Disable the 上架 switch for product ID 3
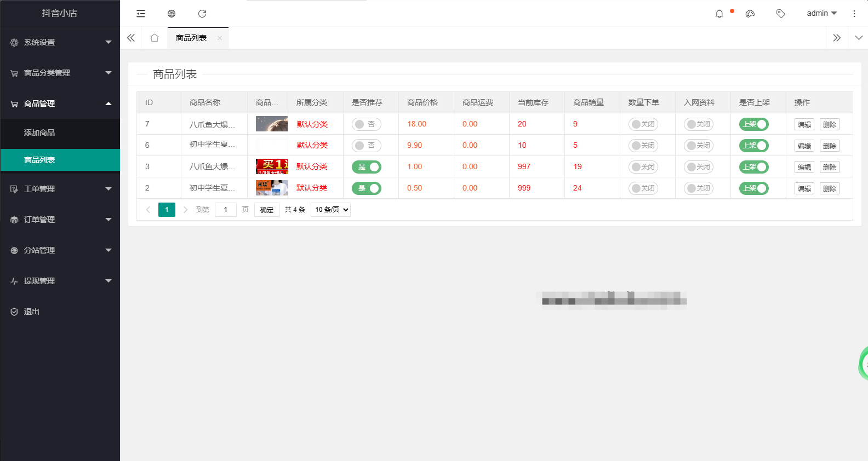 tap(753, 167)
